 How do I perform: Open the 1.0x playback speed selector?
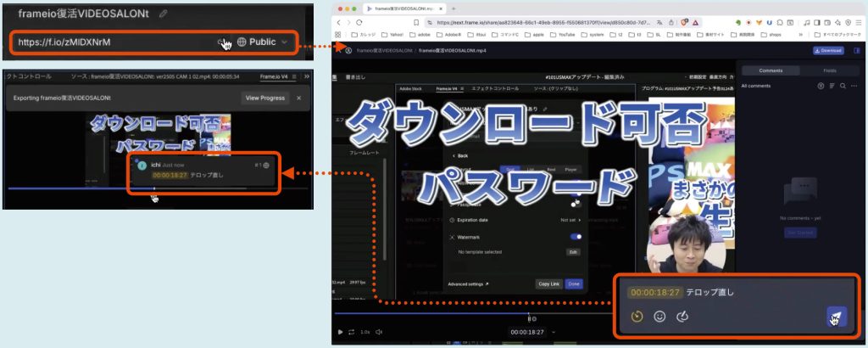[364, 332]
